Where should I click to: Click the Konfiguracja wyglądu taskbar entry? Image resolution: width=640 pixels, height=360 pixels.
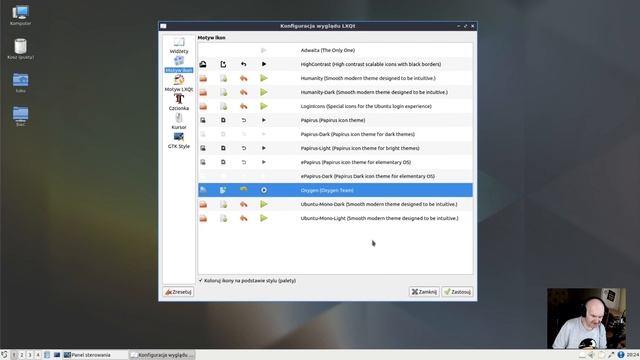tap(162, 355)
